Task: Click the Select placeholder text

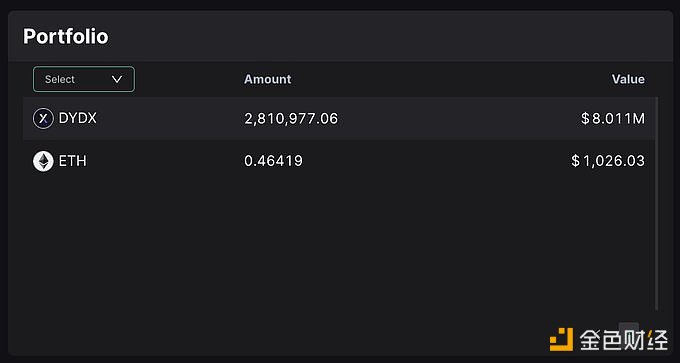Action: tap(60, 79)
